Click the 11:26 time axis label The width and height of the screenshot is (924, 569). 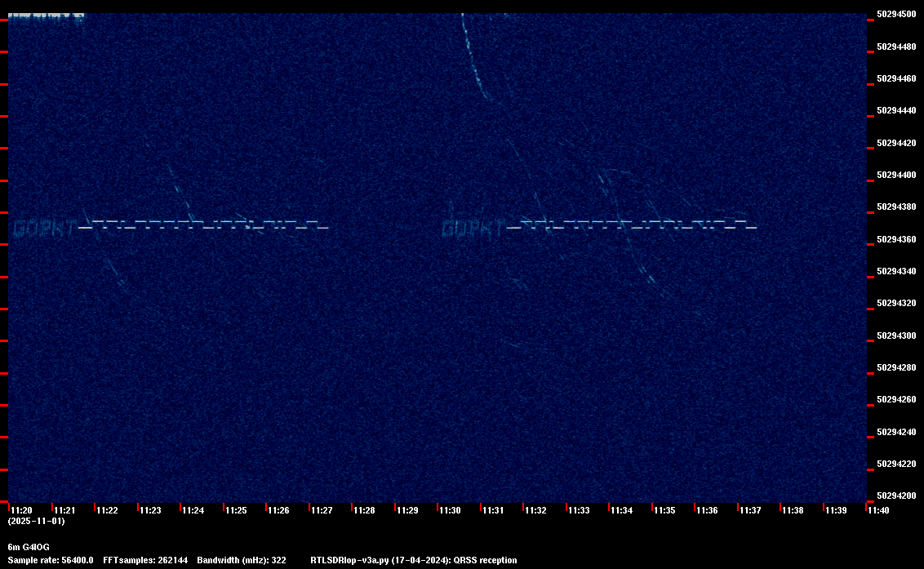tap(278, 510)
